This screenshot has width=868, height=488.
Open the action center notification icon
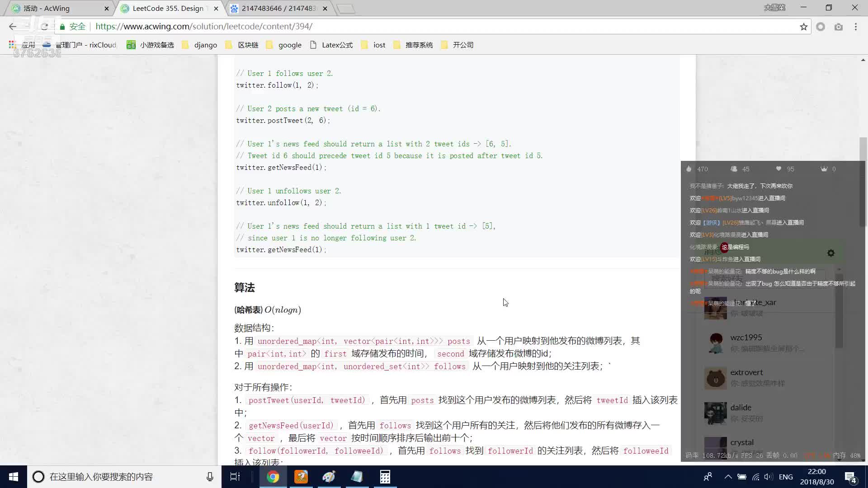click(850, 477)
